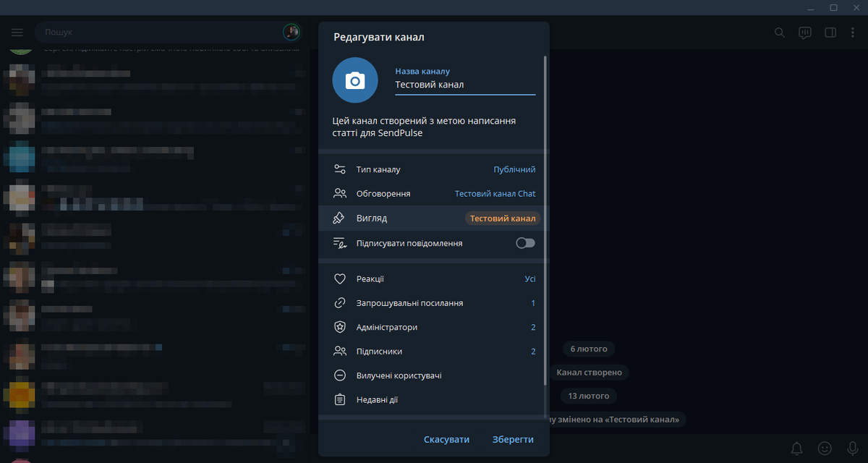The height and width of the screenshot is (463, 868).
Task: Click the 6 лютого date badge
Action: 588,349
